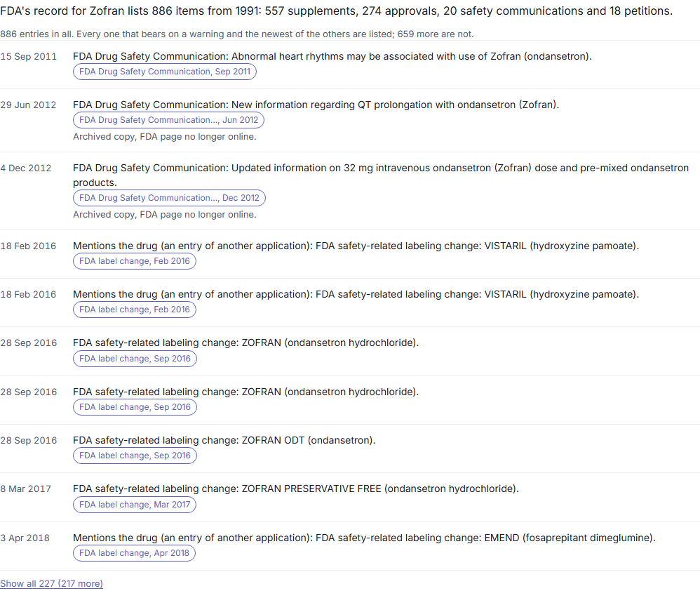Click the Show all 227 (217 more) link
The image size is (700, 591).
(x=51, y=583)
